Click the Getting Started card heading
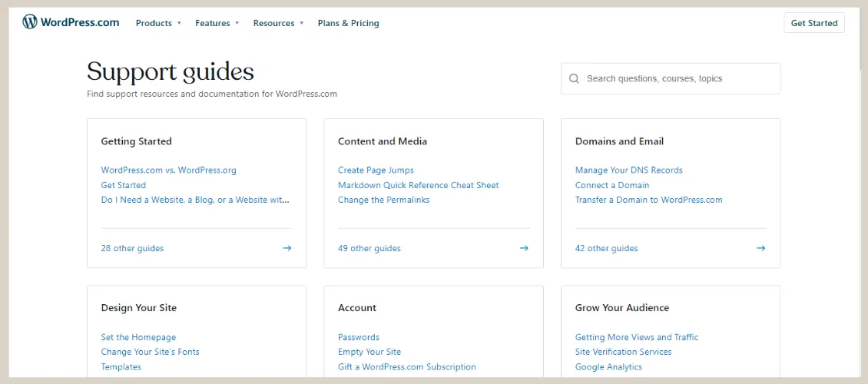The height and width of the screenshot is (384, 868). 136,141
